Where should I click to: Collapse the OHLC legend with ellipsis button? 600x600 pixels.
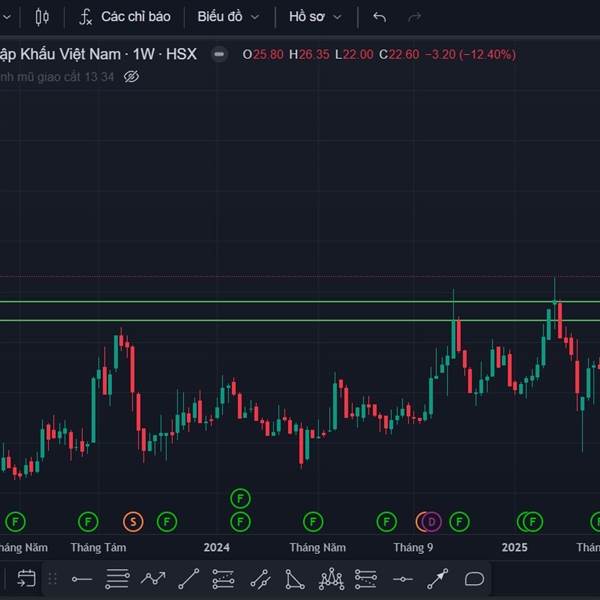click(x=219, y=54)
